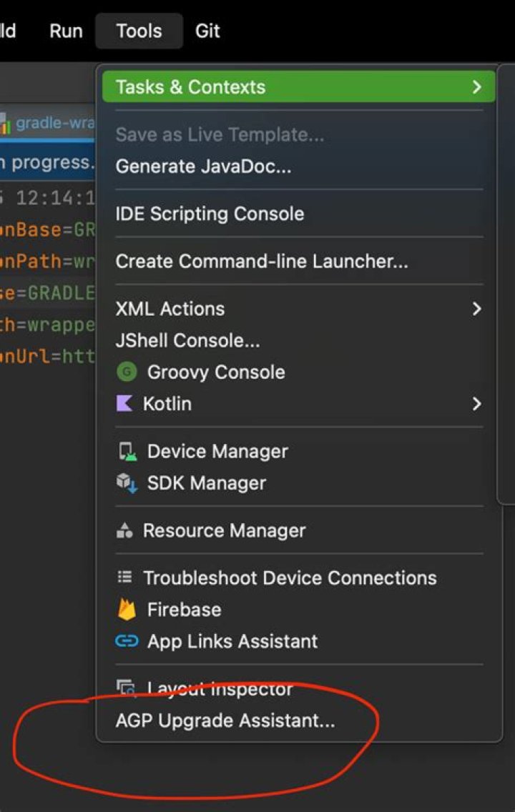The image size is (515, 812).
Task: Expand the XML Actions submenu chevron
Action: [x=476, y=310]
